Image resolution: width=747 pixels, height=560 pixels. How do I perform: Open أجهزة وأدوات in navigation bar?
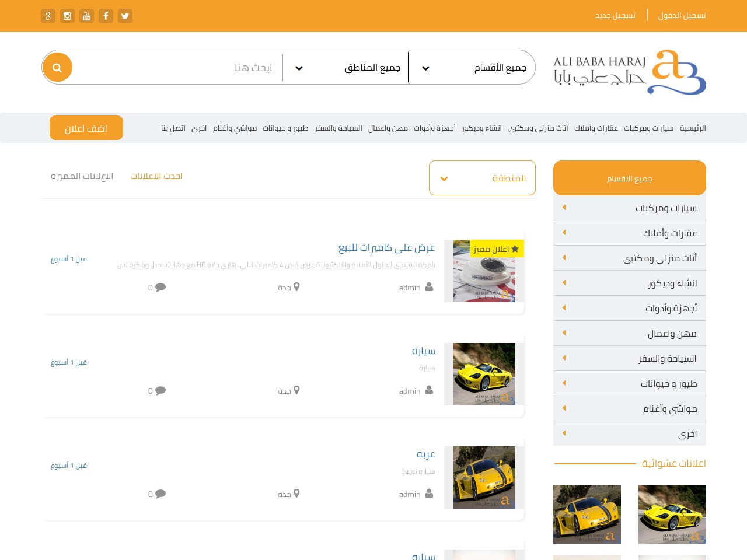tap(435, 128)
